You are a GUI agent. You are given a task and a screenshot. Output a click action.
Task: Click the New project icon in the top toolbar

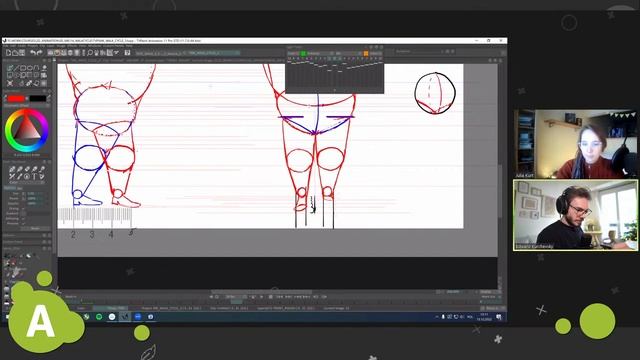(x=8, y=53)
